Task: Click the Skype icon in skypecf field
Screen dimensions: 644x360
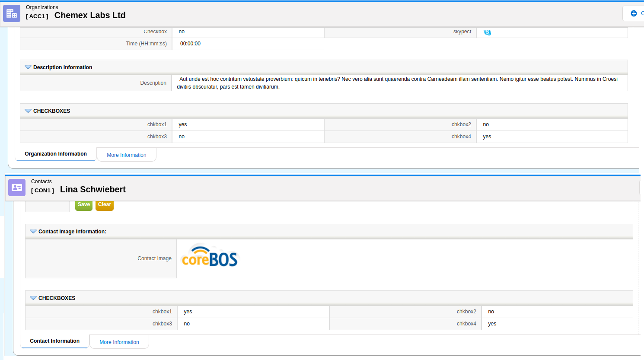Action: click(487, 32)
